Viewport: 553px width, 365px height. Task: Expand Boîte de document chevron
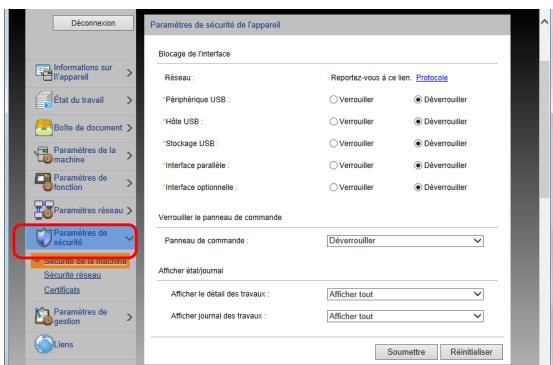click(129, 128)
